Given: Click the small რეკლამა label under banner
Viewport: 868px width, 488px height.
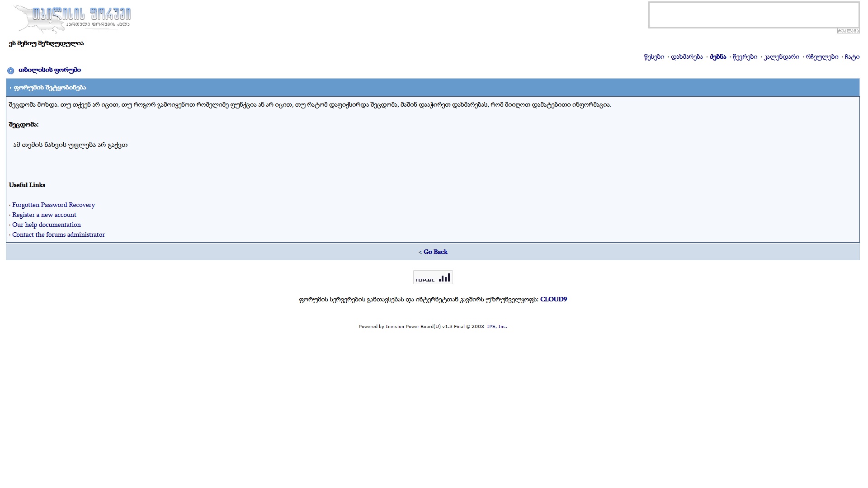Looking at the screenshot, I should click(x=848, y=31).
